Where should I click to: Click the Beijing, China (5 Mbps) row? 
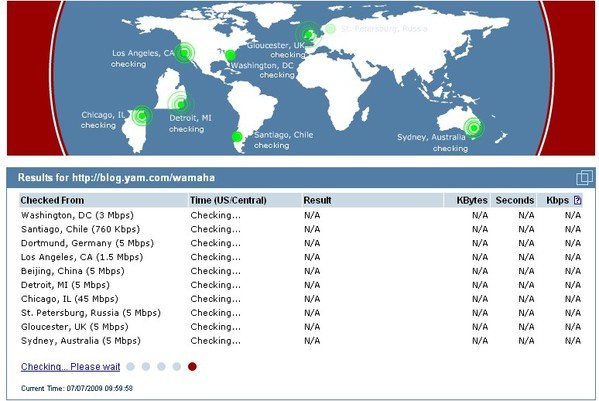[x=301, y=271]
